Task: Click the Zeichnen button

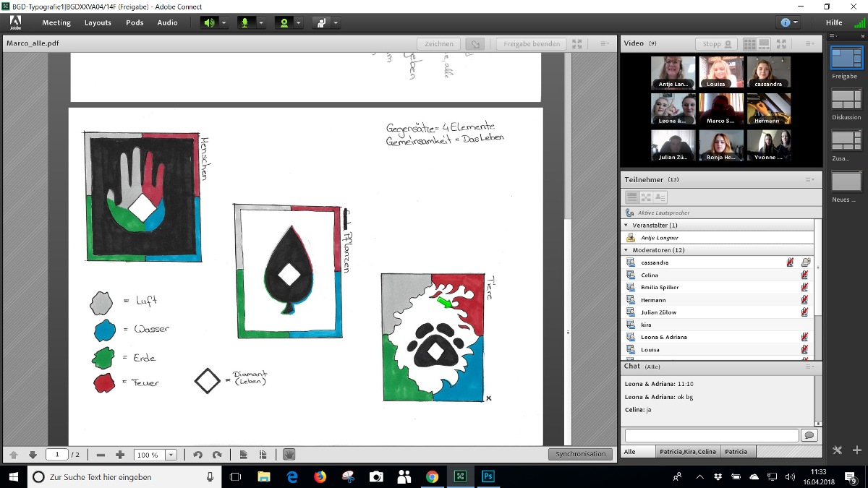Action: click(439, 43)
